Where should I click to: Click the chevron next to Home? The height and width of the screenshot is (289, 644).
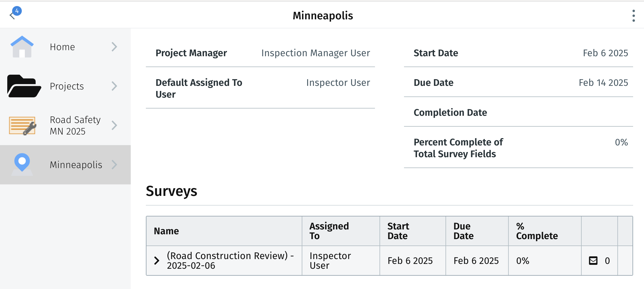coord(114,47)
